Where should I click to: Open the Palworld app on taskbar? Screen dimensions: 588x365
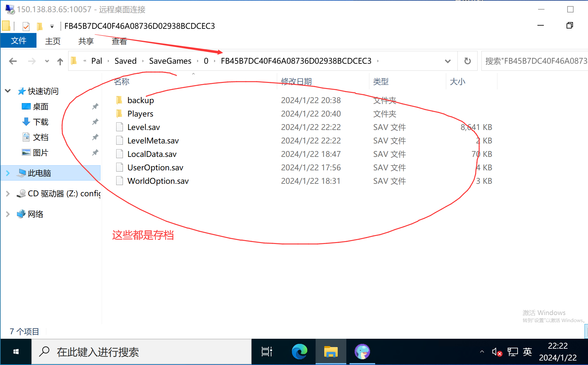point(362,352)
